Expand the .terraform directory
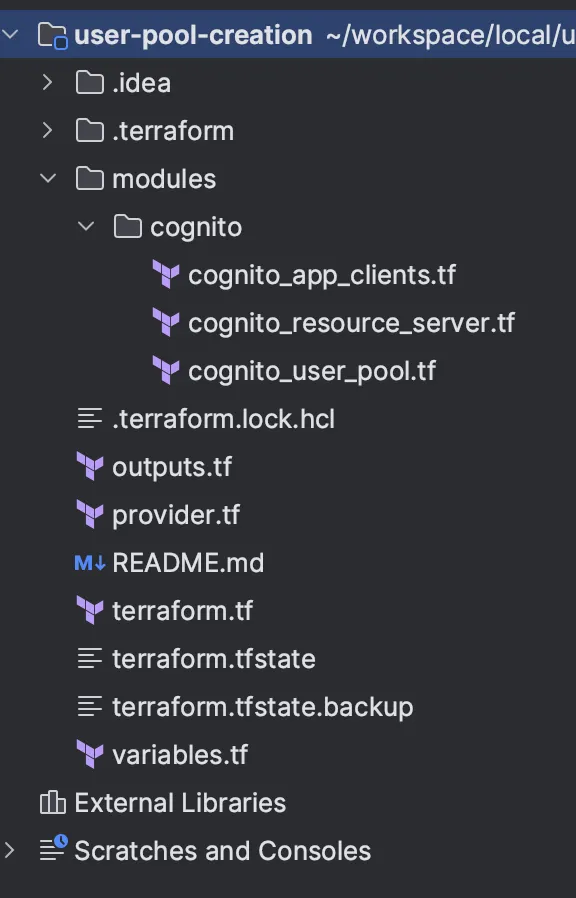Viewport: 576px width, 898px height. 47,130
